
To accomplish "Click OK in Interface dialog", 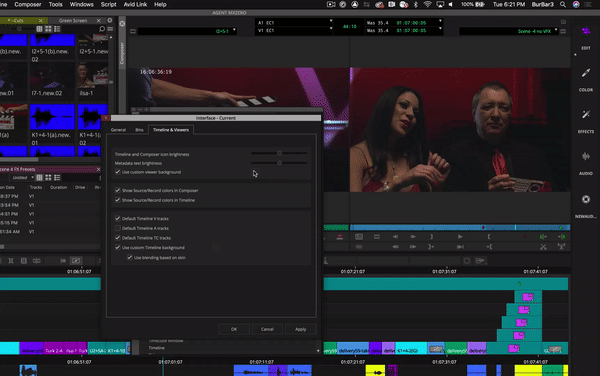I will (x=234, y=329).
